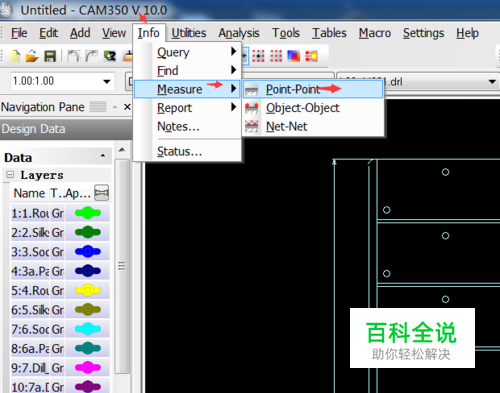Select layer row 1:1.Rou
500x393 pixels.
tap(60, 213)
